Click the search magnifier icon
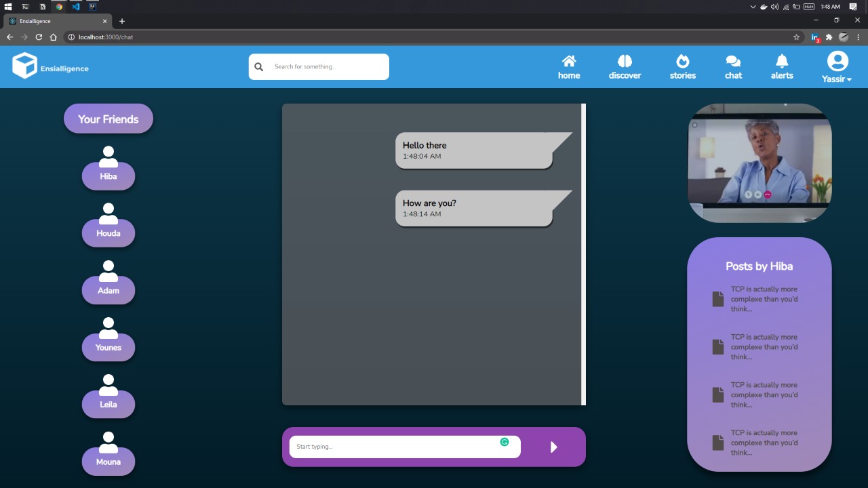 pos(258,66)
